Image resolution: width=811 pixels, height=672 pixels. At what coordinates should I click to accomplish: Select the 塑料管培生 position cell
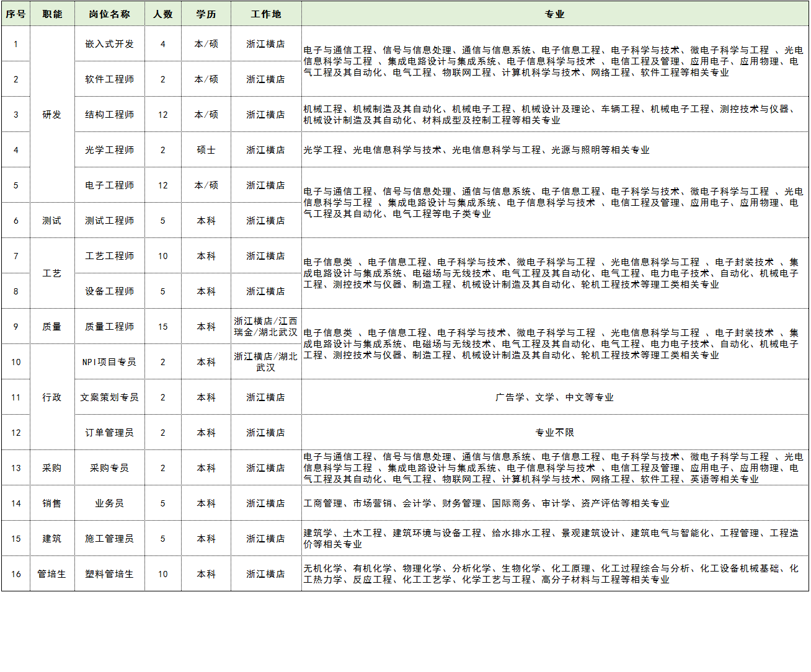[109, 574]
